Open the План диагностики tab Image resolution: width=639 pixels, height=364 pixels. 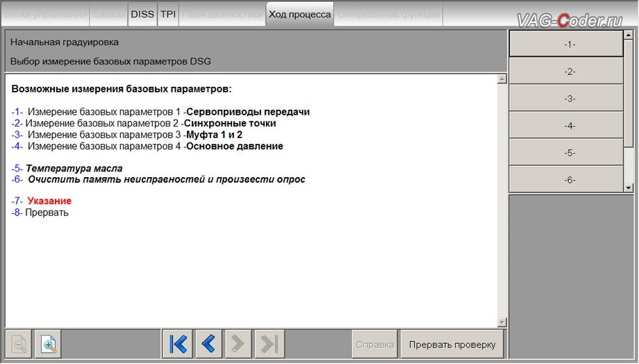pyautogui.click(x=222, y=15)
